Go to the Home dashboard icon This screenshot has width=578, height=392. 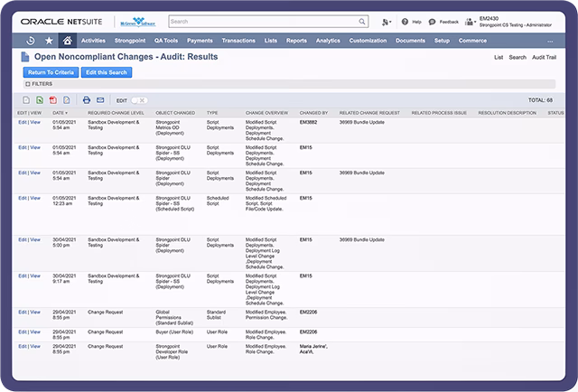point(67,41)
